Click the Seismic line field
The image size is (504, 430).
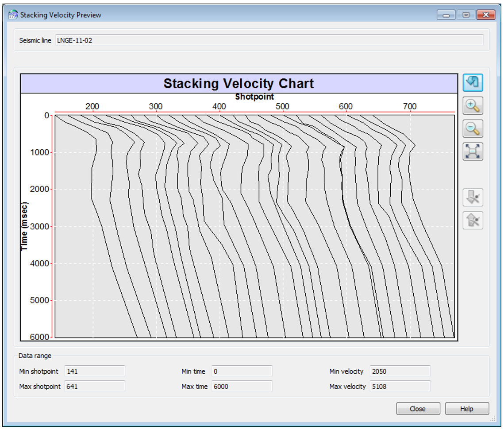pyautogui.click(x=269, y=40)
